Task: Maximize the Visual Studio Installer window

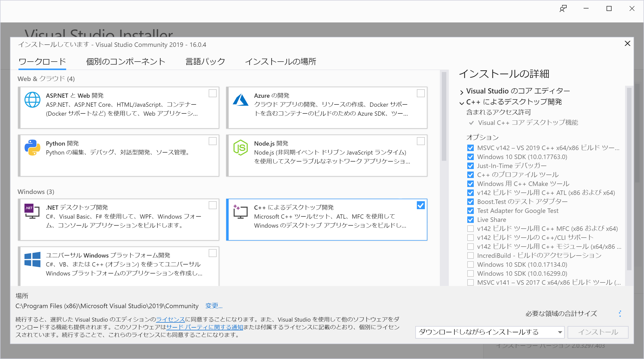Action: coord(609,9)
